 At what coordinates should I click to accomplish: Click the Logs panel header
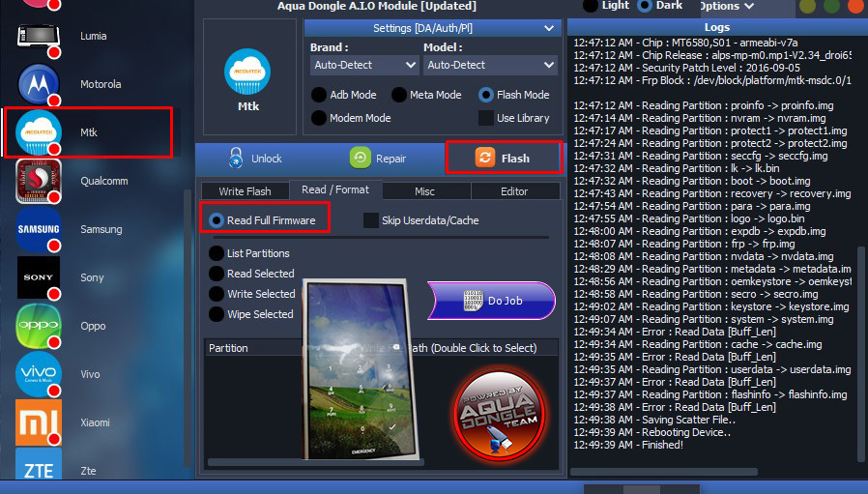(x=717, y=27)
